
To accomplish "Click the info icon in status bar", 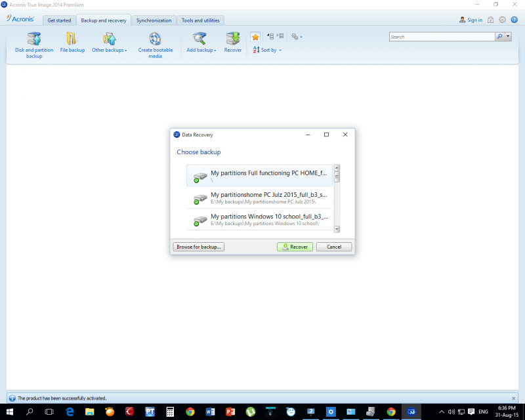I will [12, 398].
